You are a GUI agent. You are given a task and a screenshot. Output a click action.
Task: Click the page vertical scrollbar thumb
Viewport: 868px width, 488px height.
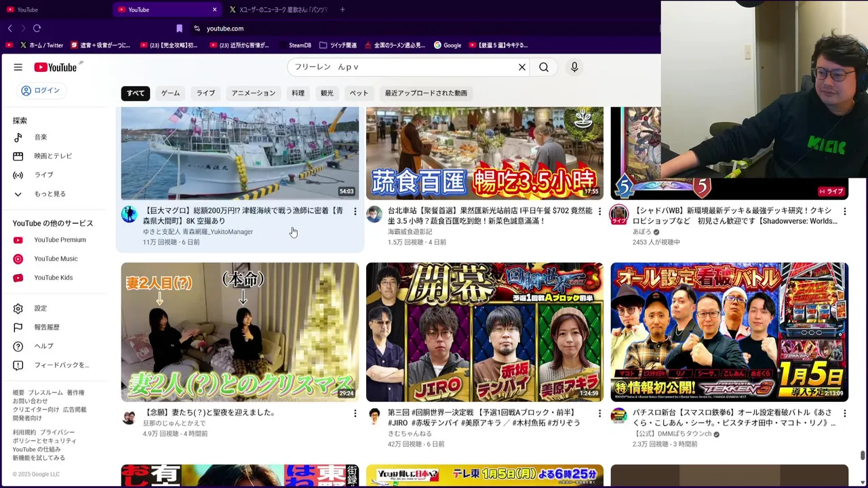[x=863, y=456]
